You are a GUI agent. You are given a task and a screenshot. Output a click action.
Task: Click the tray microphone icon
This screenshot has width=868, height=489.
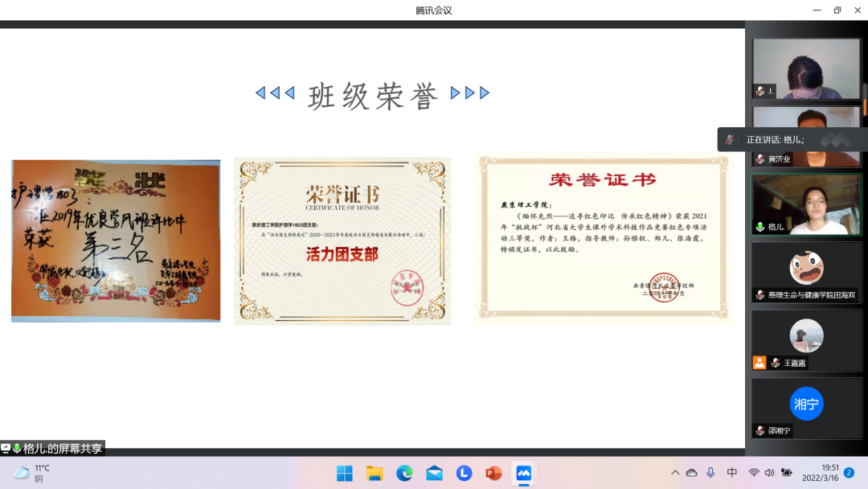pos(710,473)
